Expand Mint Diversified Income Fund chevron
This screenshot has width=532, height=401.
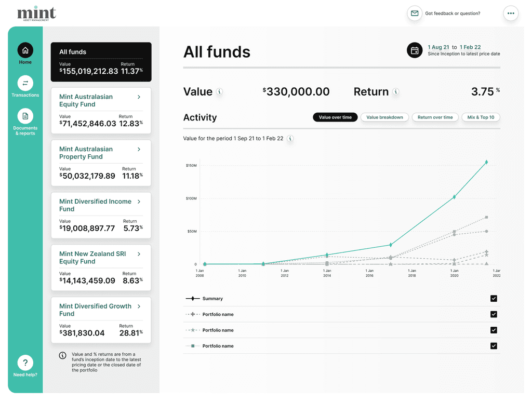pyautogui.click(x=139, y=202)
